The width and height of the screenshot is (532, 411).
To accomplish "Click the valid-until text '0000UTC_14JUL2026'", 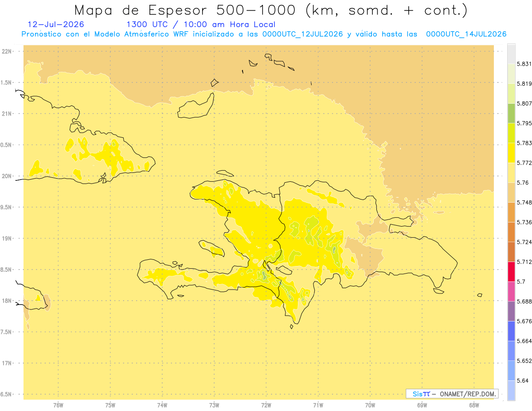I will 466,34.
